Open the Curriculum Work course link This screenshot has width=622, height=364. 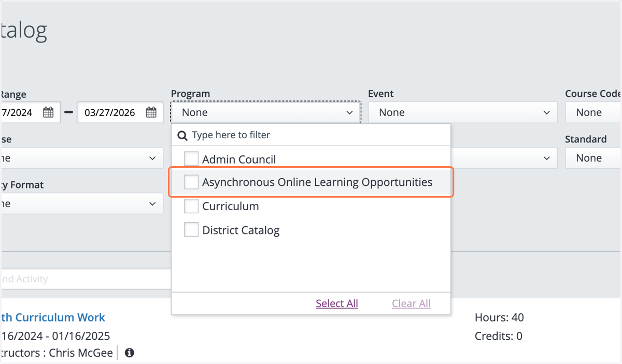click(53, 317)
